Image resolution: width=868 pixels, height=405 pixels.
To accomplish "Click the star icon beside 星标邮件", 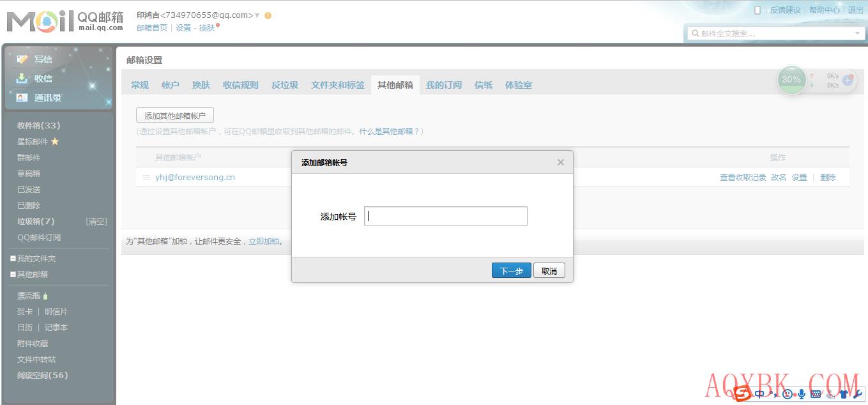I will pos(55,142).
